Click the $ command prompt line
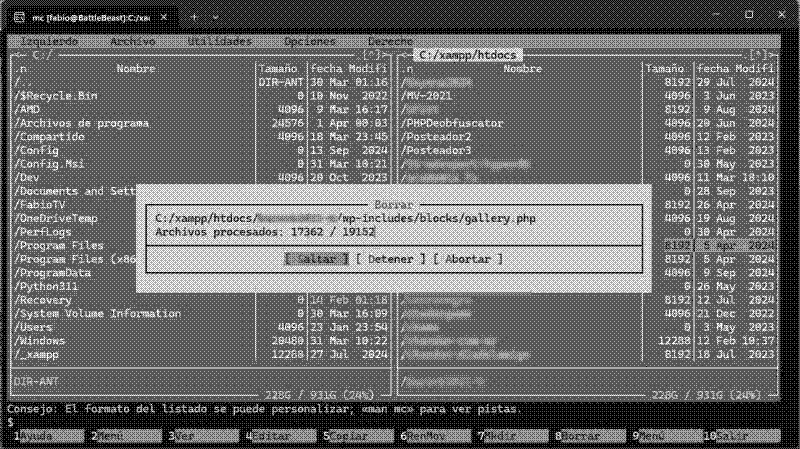The image size is (800, 449). (x=10, y=422)
